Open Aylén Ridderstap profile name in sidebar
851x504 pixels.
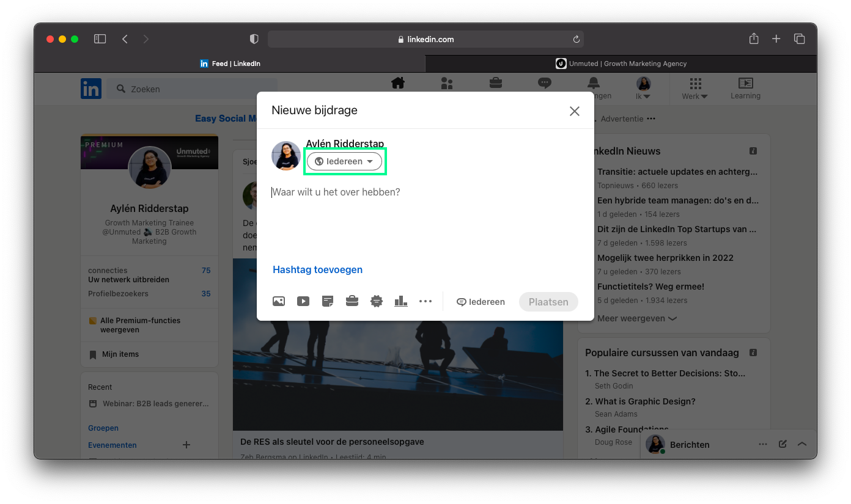coord(149,209)
